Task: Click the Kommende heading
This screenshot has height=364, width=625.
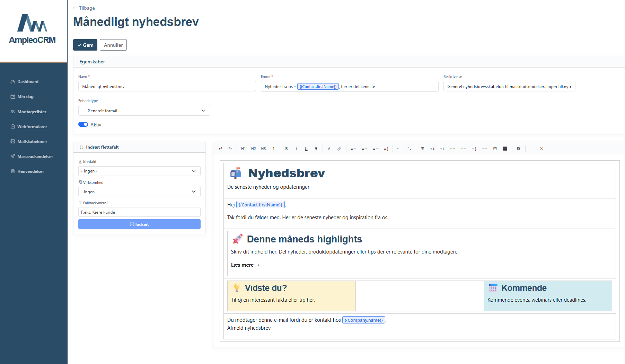Action: pos(524,288)
